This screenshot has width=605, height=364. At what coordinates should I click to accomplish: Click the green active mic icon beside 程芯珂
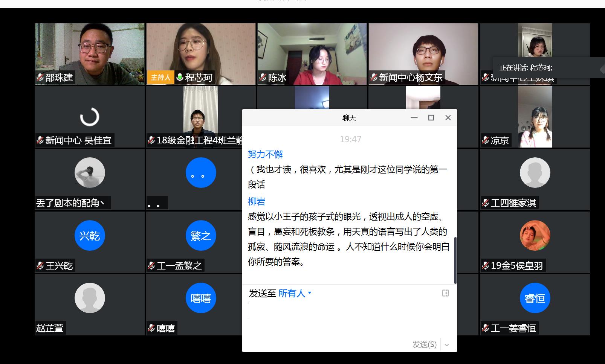tap(180, 78)
